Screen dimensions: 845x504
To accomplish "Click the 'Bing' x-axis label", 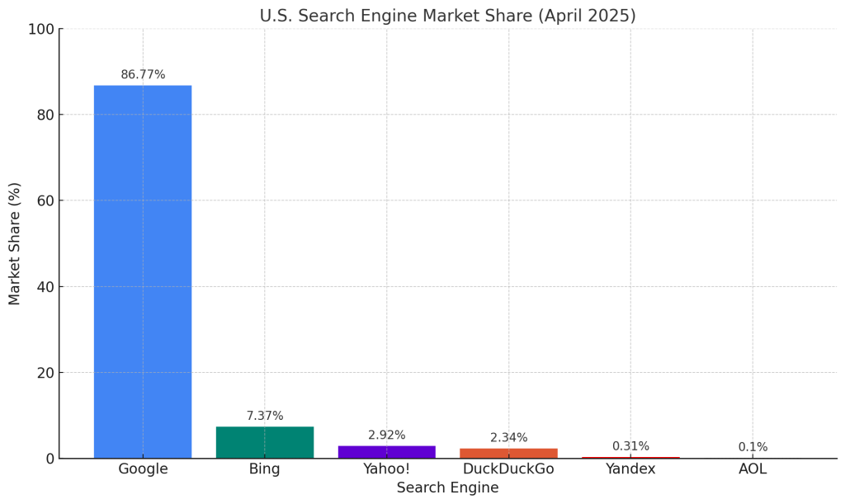I will click(x=265, y=469).
